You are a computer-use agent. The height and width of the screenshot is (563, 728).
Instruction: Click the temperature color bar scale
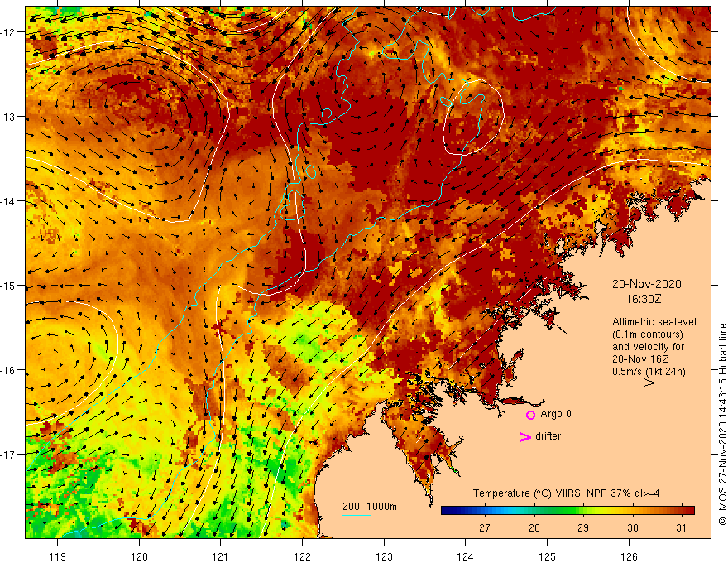coord(568,511)
